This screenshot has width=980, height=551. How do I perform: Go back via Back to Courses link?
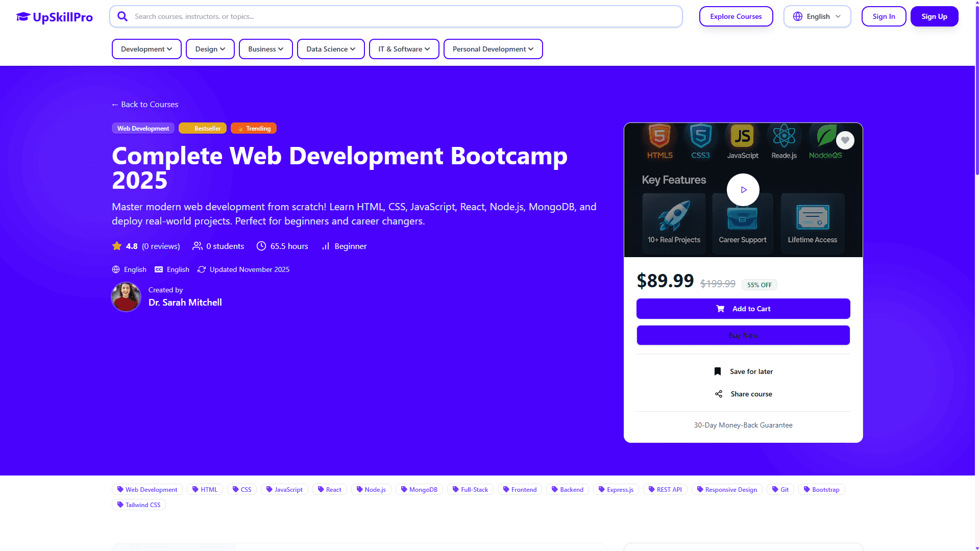coord(145,104)
